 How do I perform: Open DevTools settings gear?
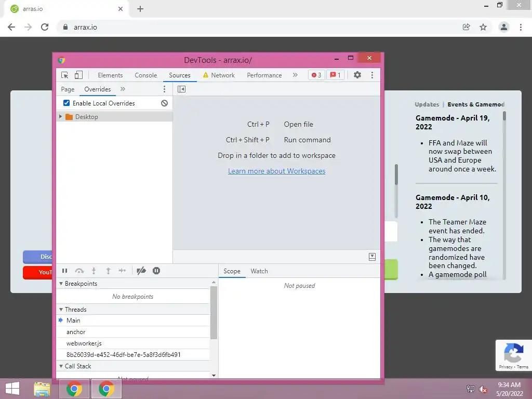click(x=357, y=75)
